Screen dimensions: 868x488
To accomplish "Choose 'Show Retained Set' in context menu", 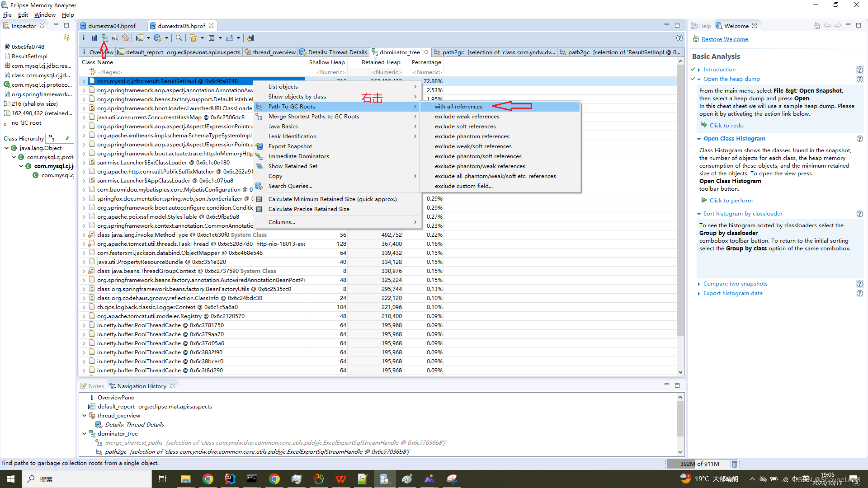I will [x=292, y=166].
